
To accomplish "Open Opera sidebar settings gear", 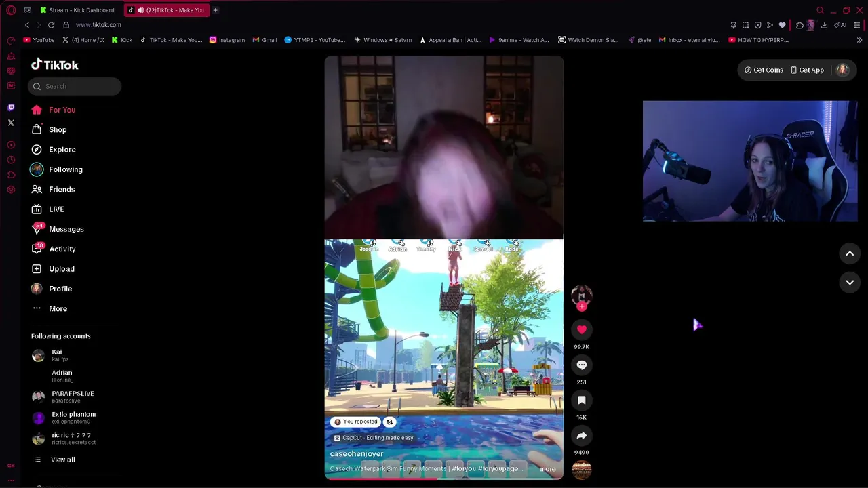I will [x=11, y=190].
